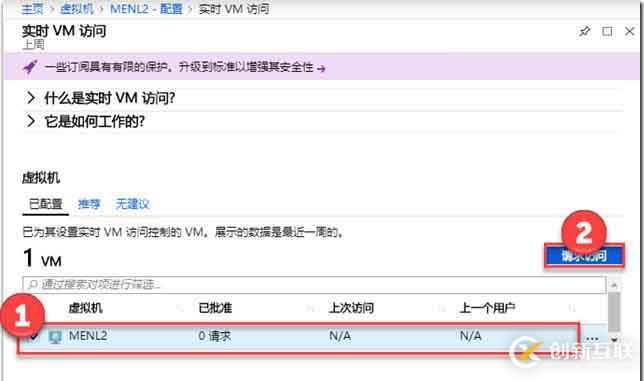Sort by 上一个用户 column header
Screen dimensions: 644x381
[487, 308]
